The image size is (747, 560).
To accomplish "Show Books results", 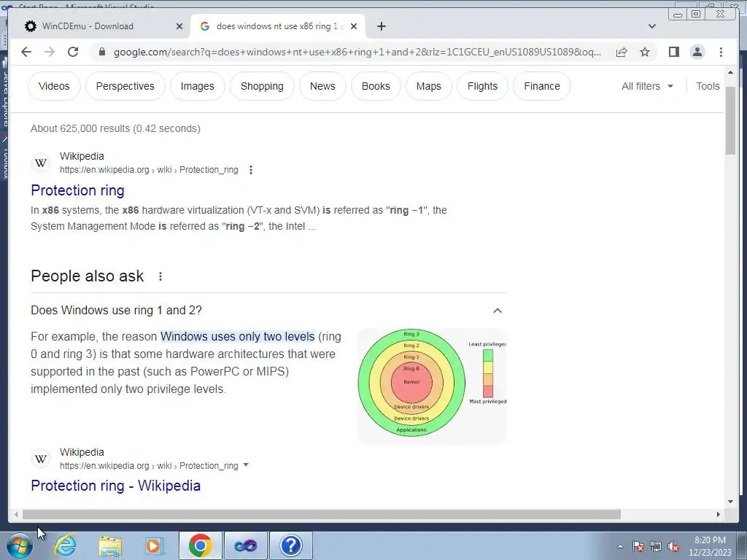I will 376,86.
